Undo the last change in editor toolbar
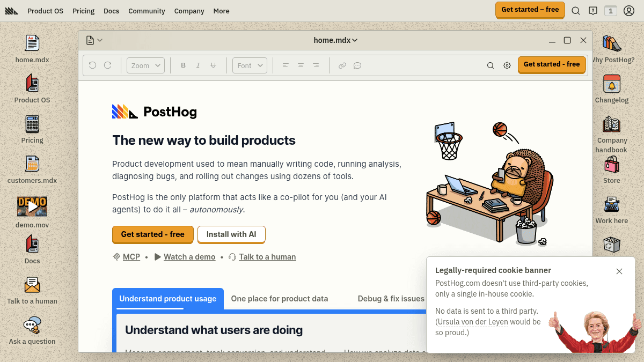644x362 pixels. (x=92, y=65)
